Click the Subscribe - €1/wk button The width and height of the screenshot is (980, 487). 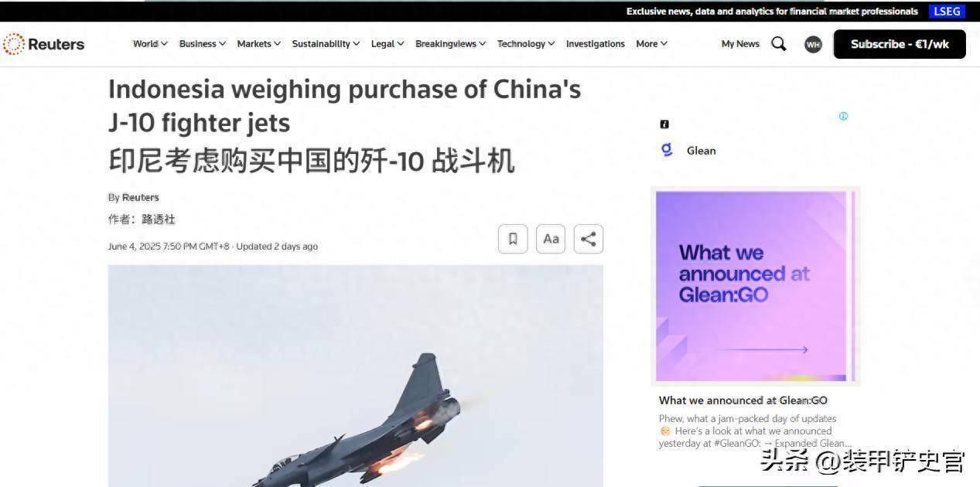pyautogui.click(x=900, y=44)
